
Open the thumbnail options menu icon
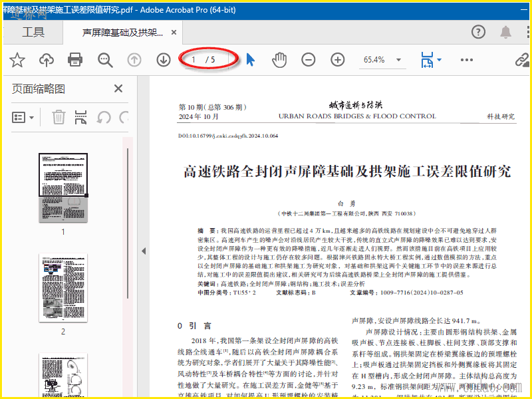tap(19, 118)
